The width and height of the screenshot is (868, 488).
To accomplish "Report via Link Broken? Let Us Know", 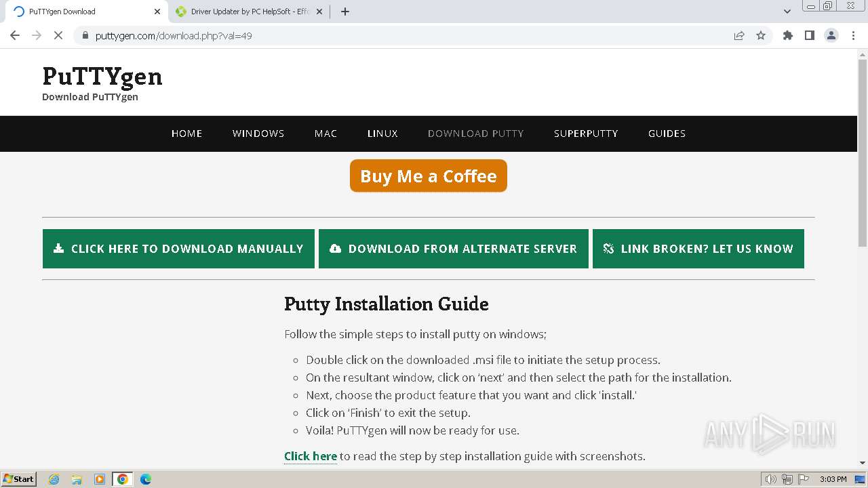I will point(698,249).
